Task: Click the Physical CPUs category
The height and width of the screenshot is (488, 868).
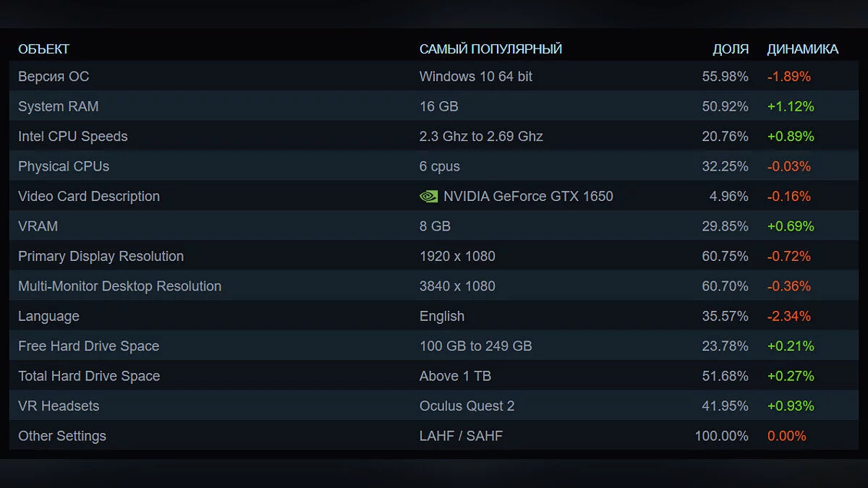Action: pos(64,166)
